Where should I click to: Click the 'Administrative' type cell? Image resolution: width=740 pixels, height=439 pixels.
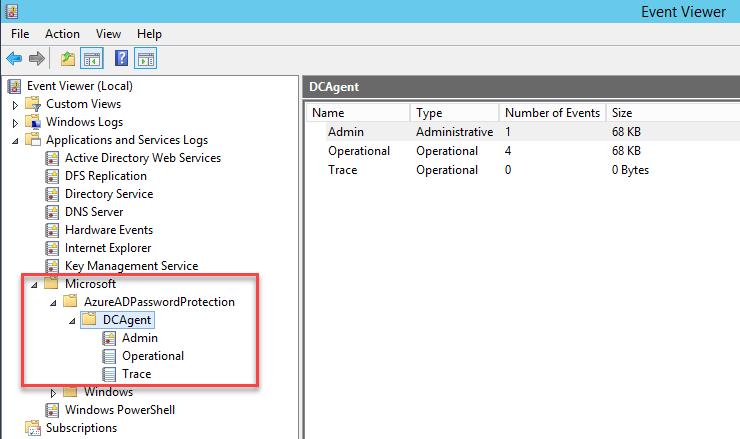pyautogui.click(x=454, y=132)
